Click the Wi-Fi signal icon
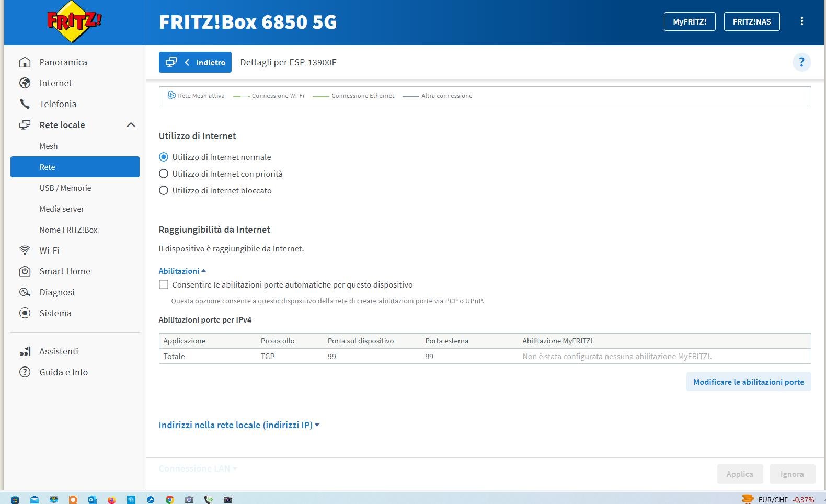The height and width of the screenshot is (504, 826). click(x=25, y=250)
